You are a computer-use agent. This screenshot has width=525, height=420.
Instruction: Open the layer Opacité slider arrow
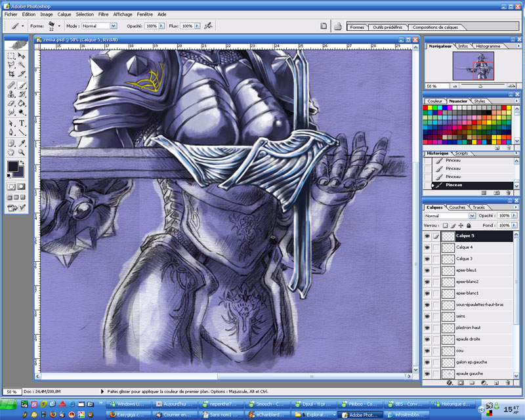(514, 216)
